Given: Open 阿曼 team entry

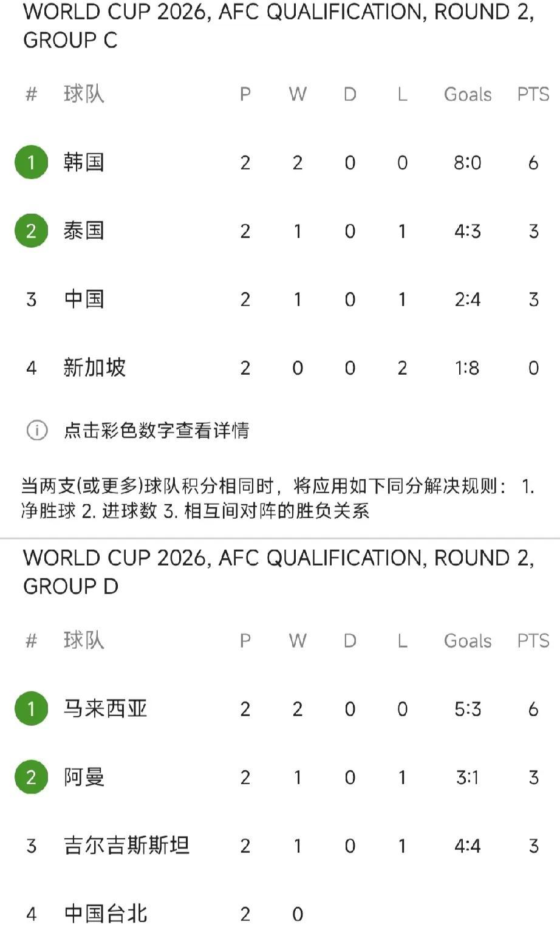Looking at the screenshot, I should click(x=84, y=777).
